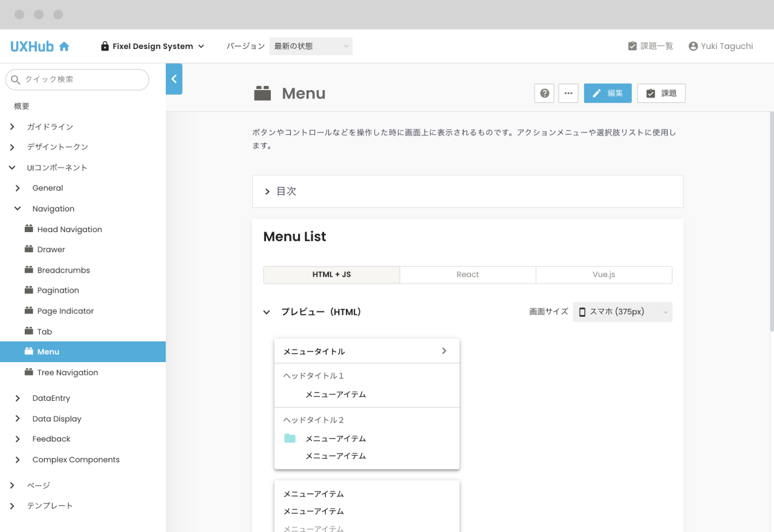Open the 課題一覧 icon in the top bar
The image size is (774, 532).
click(633, 45)
